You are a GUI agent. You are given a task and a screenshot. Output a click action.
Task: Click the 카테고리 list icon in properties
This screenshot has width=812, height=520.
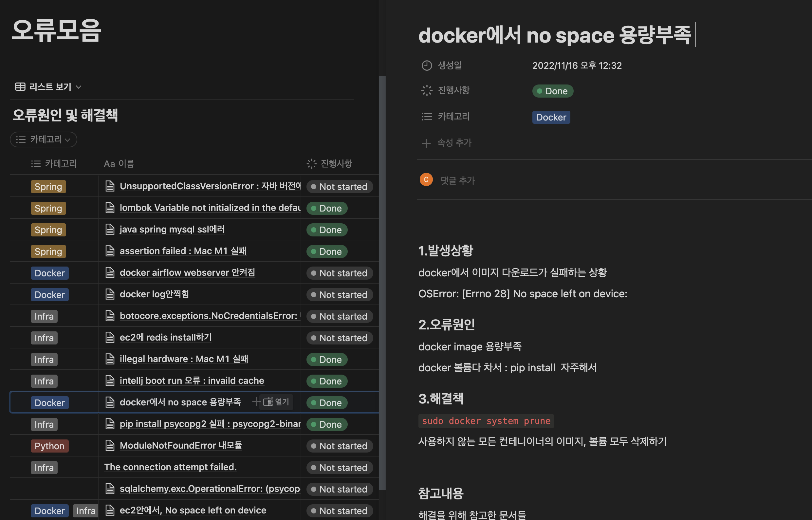point(427,117)
